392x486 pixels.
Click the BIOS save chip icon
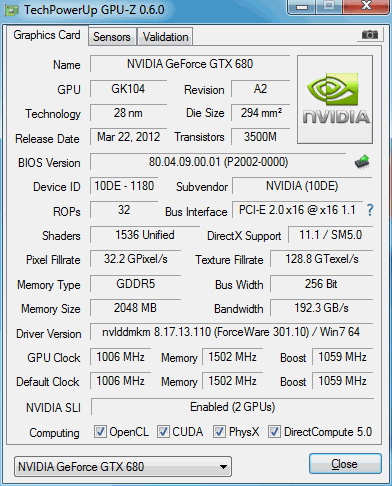tap(362, 162)
